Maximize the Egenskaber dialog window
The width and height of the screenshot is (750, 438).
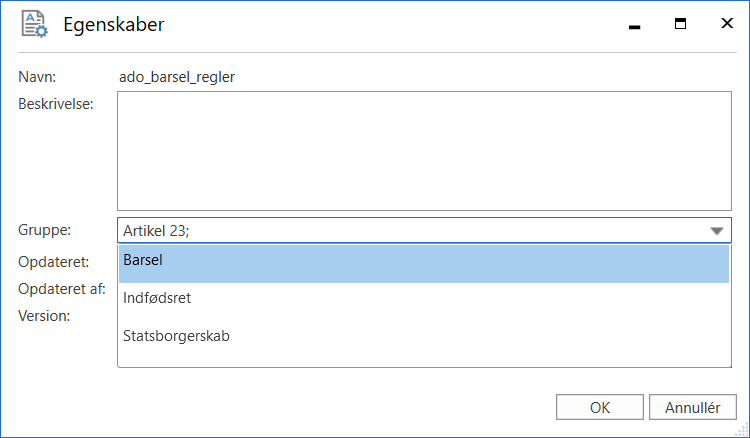(680, 25)
